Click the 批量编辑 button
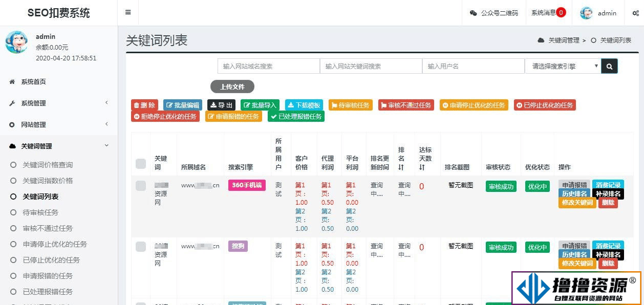The width and height of the screenshot is (644, 305). click(x=183, y=105)
